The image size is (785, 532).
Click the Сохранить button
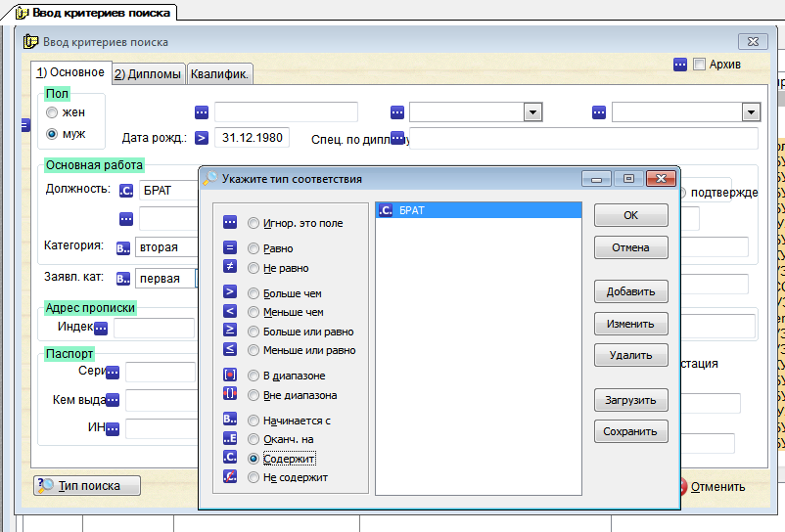pyautogui.click(x=630, y=431)
